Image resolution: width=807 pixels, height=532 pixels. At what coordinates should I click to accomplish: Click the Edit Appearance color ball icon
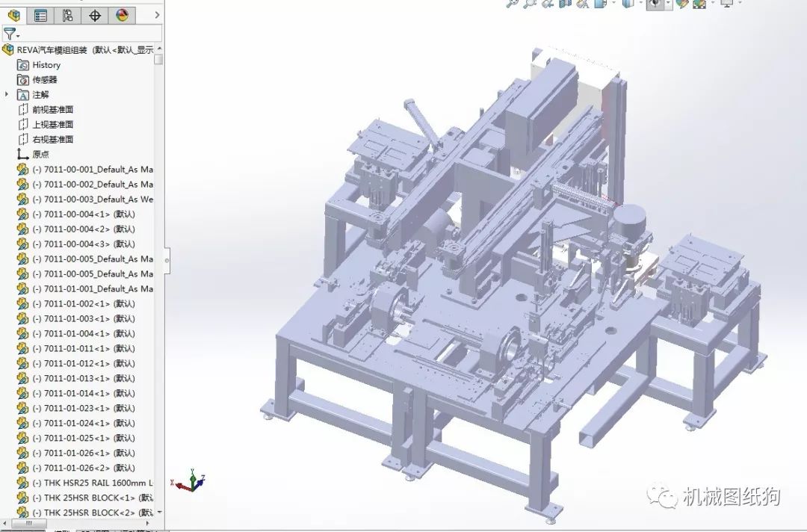(x=682, y=3)
